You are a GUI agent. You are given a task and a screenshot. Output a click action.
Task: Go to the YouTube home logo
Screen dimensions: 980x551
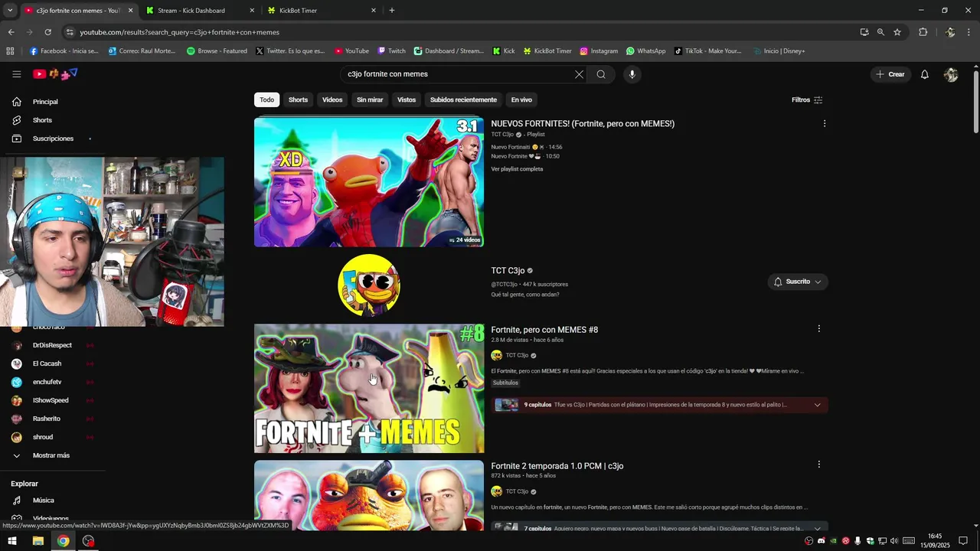coord(55,74)
